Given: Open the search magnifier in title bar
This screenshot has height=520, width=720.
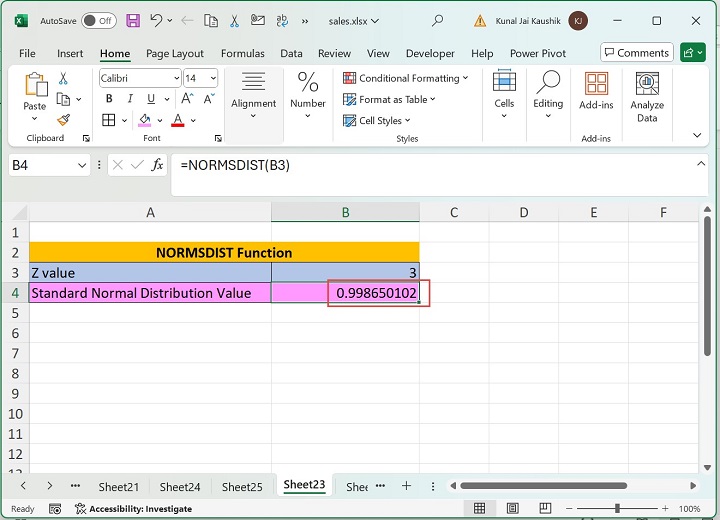Looking at the screenshot, I should 438,21.
